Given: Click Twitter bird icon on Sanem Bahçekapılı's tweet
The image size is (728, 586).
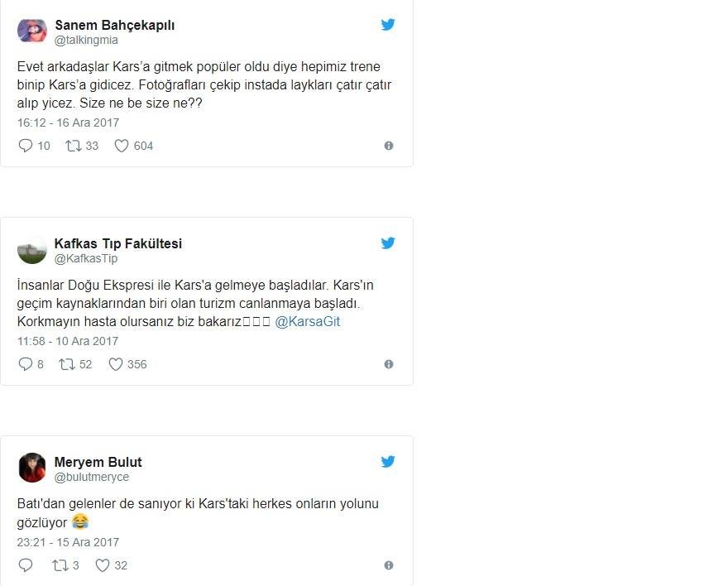Looking at the screenshot, I should coord(388,25).
